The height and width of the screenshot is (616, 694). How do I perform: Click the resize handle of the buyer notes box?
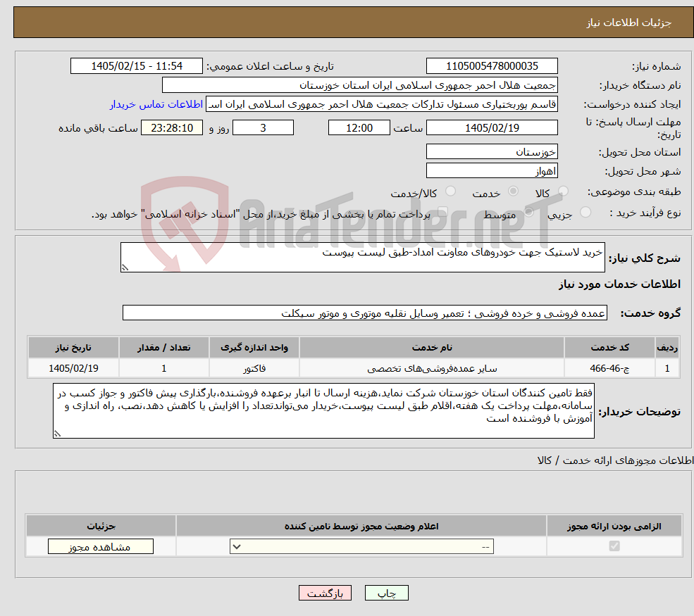click(x=57, y=434)
